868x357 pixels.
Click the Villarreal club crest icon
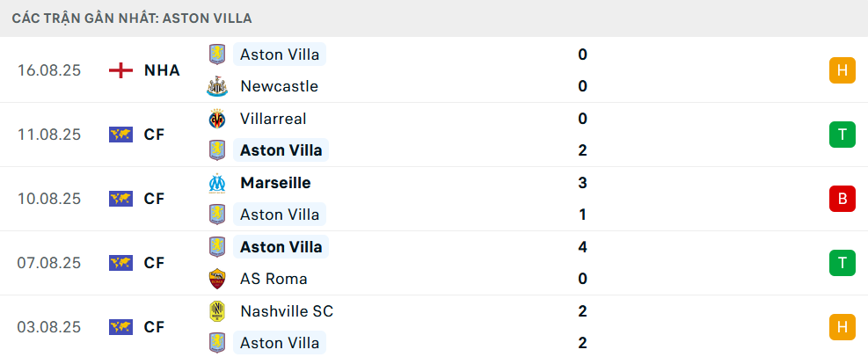tap(216, 119)
